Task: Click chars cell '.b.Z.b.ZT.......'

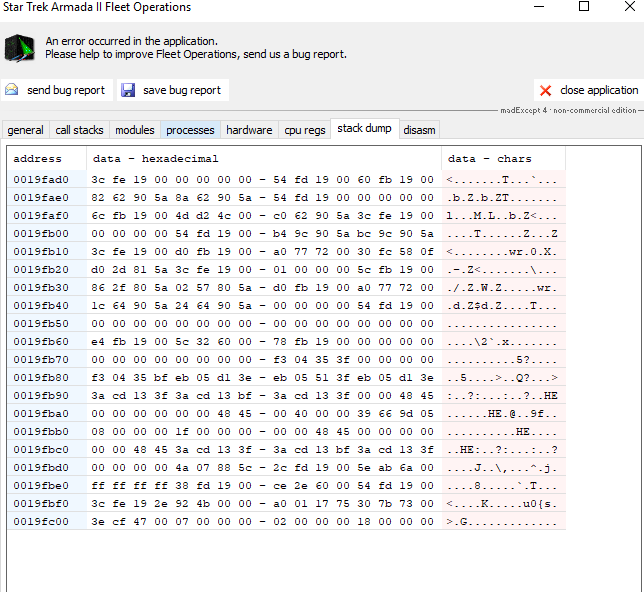Action: 502,198
